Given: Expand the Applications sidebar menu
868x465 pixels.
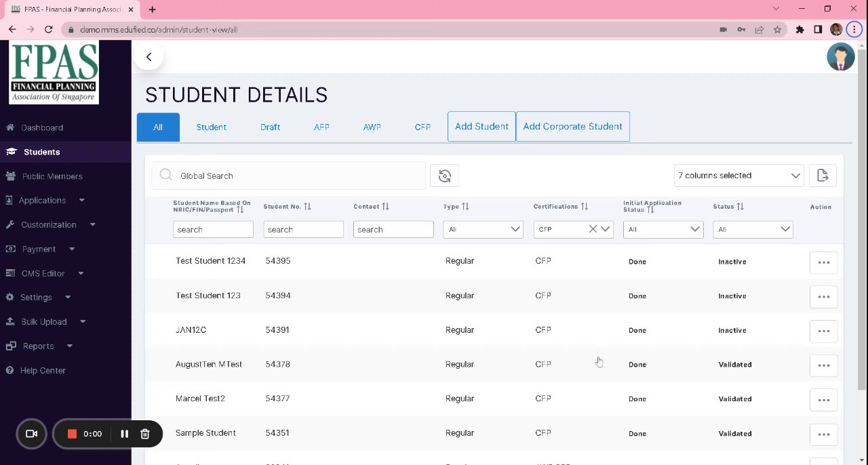Looking at the screenshot, I should tap(82, 200).
